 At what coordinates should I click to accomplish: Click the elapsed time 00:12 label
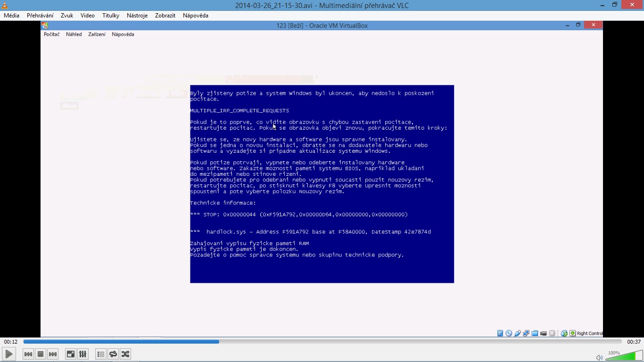click(x=11, y=342)
